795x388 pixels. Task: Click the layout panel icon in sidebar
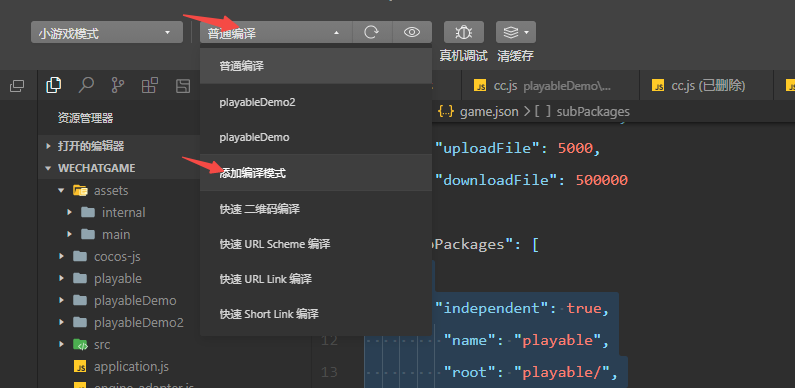tap(183, 86)
